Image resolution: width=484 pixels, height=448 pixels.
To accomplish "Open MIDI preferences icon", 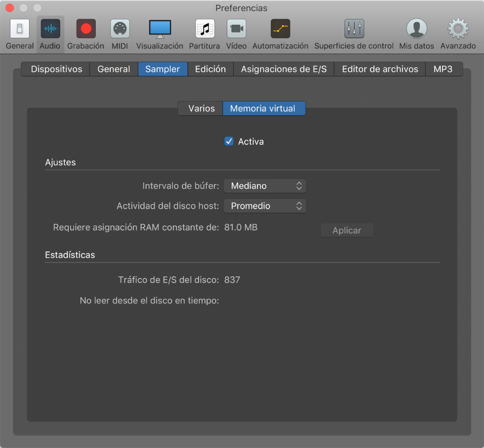I will coord(120,29).
